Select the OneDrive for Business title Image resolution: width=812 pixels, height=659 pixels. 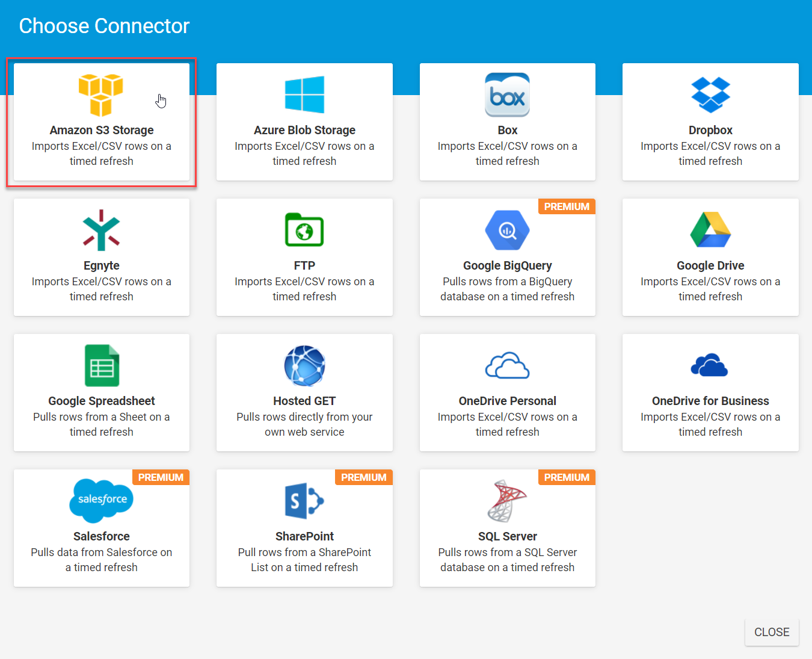(710, 401)
